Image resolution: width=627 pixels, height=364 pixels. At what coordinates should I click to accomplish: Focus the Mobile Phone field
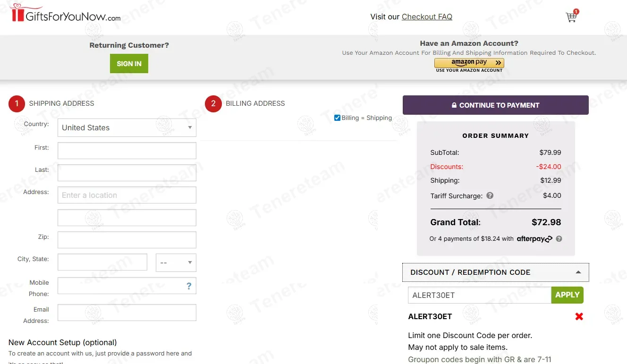pyautogui.click(x=127, y=286)
